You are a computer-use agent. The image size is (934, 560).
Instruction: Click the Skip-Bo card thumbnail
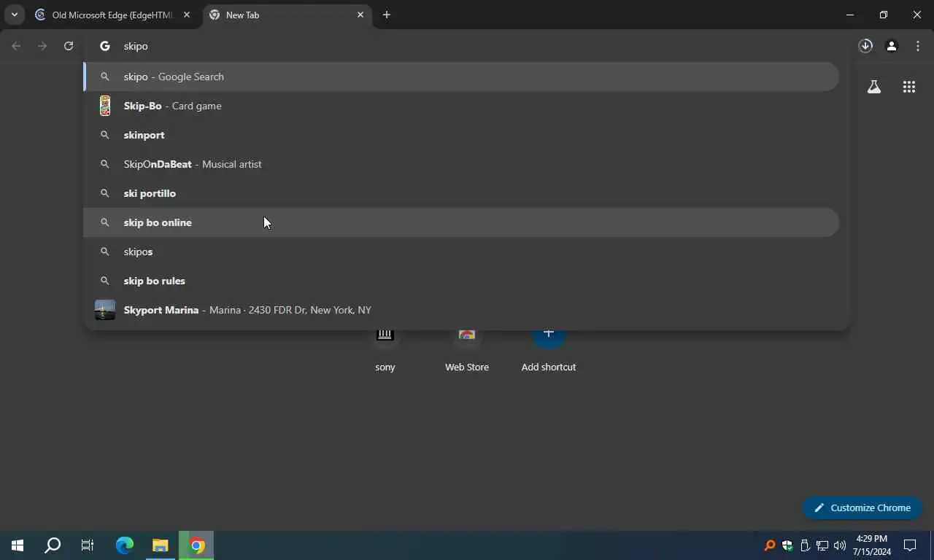pyautogui.click(x=105, y=106)
